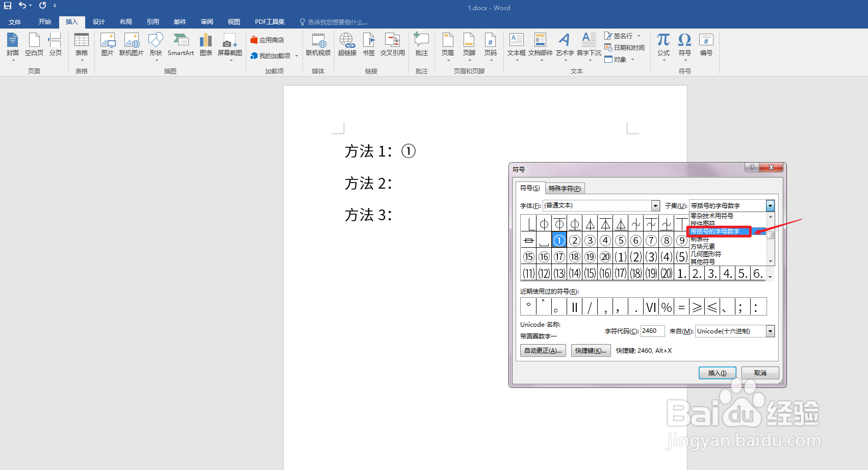Open the Shapes (形状) gallery
Viewport: 868px width, 470px height.
[156, 47]
